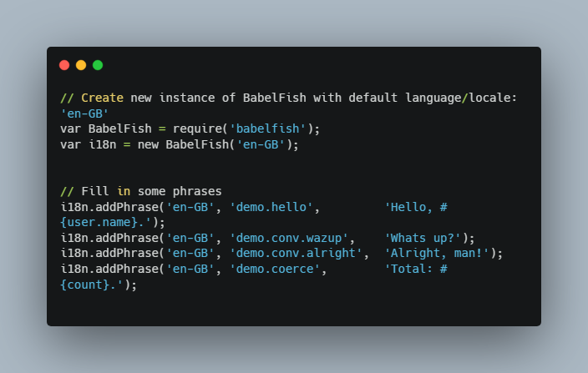This screenshot has height=373, width=588.
Task: Click the 'demo.conv.wazup' key string
Action: click(292, 238)
